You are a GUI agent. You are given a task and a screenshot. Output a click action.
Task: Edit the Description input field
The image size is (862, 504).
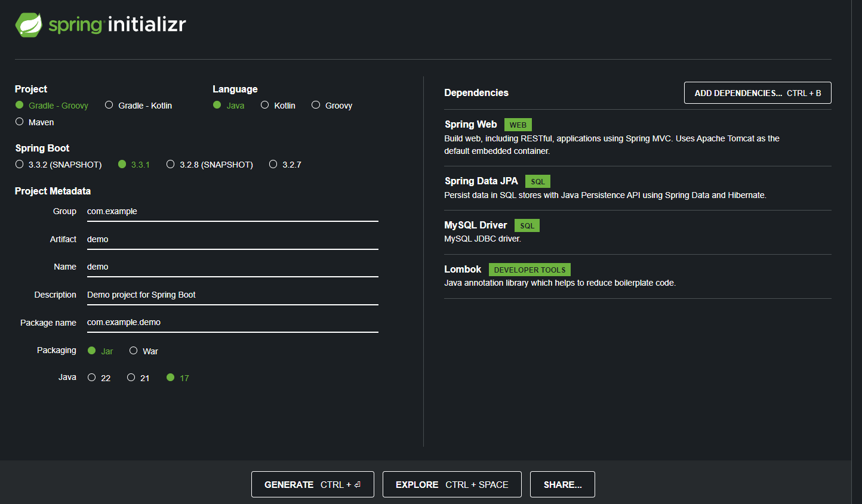pos(233,295)
